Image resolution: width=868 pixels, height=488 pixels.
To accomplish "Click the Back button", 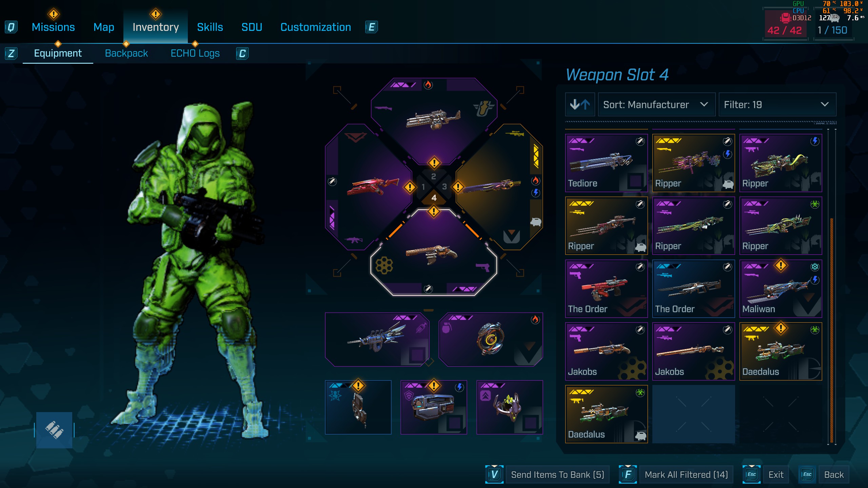I will (834, 474).
